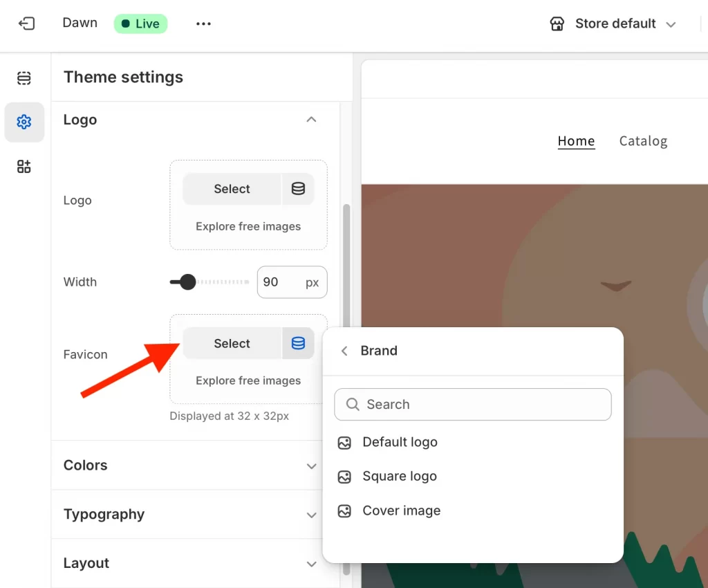Image resolution: width=708 pixels, height=588 pixels.
Task: Switch to the Catalog page tab
Action: pyautogui.click(x=643, y=140)
